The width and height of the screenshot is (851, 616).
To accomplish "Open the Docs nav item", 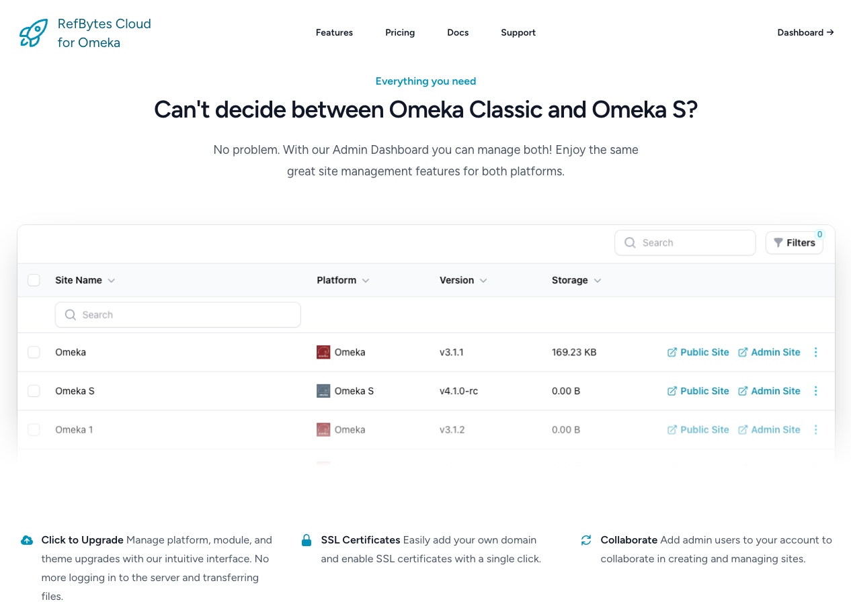I will 458,32.
